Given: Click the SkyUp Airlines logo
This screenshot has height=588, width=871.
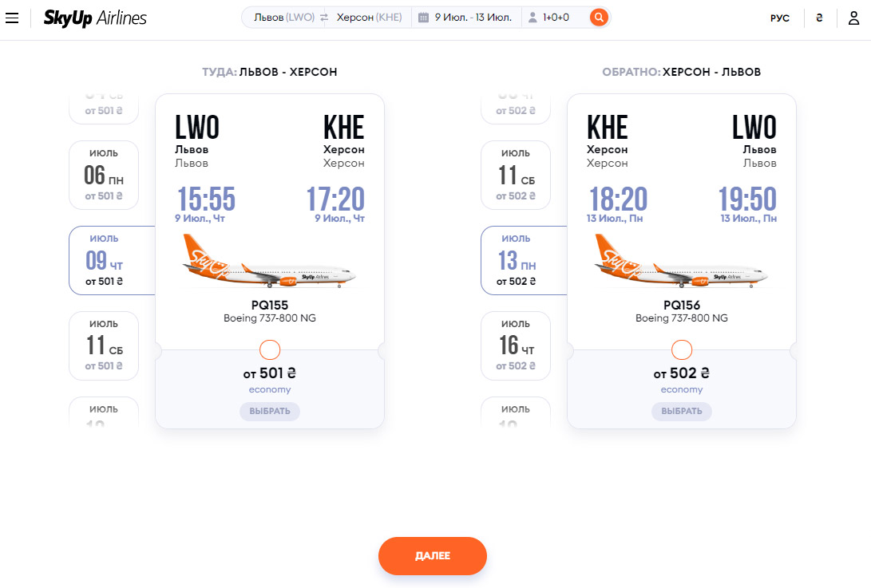Looking at the screenshot, I should pyautogui.click(x=95, y=18).
